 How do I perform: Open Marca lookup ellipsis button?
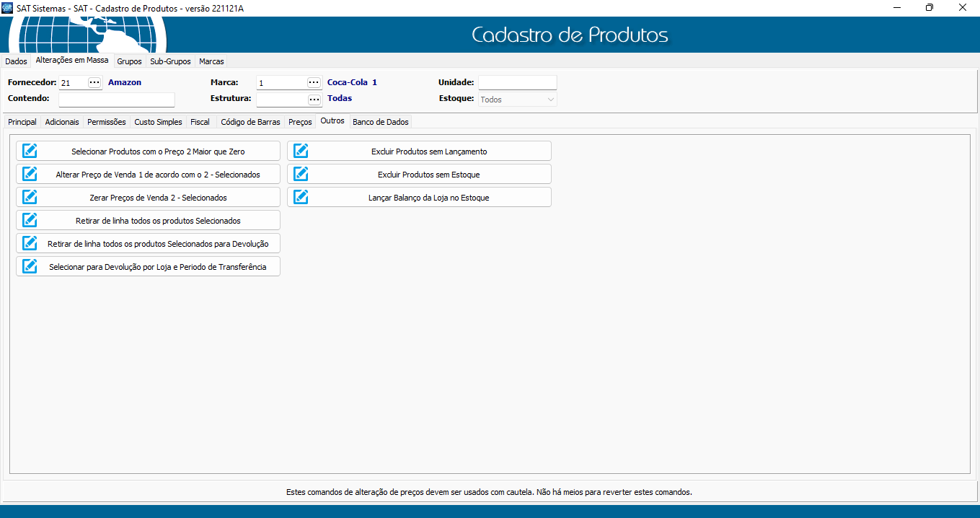click(x=314, y=82)
